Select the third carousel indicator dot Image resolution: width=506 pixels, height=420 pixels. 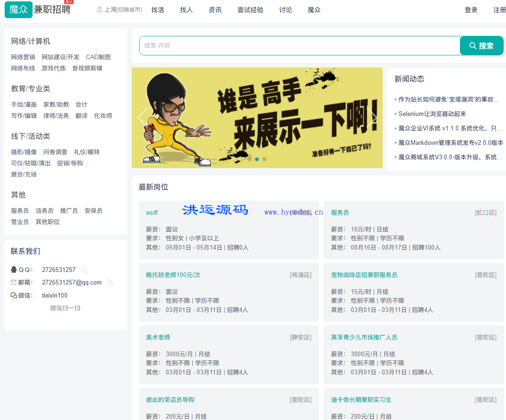click(264, 159)
